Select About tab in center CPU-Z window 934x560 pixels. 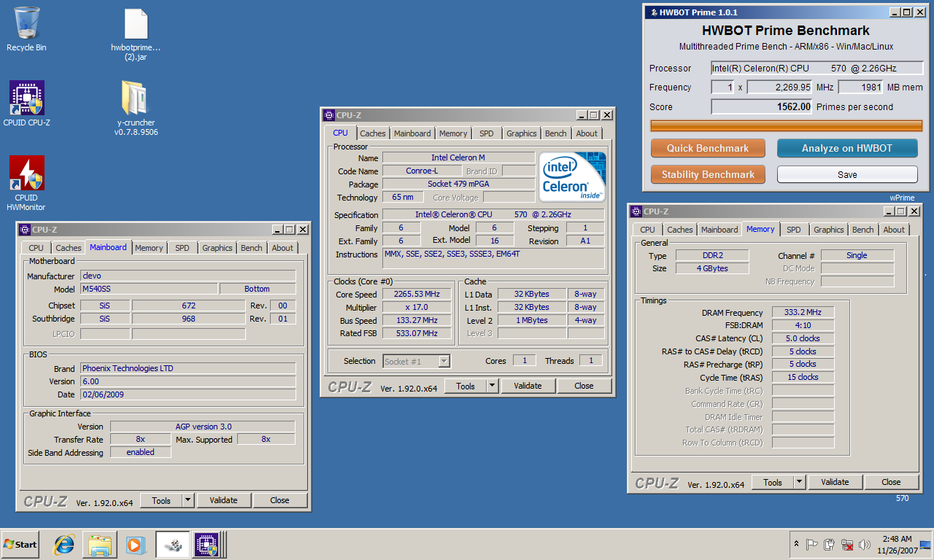pyautogui.click(x=587, y=133)
